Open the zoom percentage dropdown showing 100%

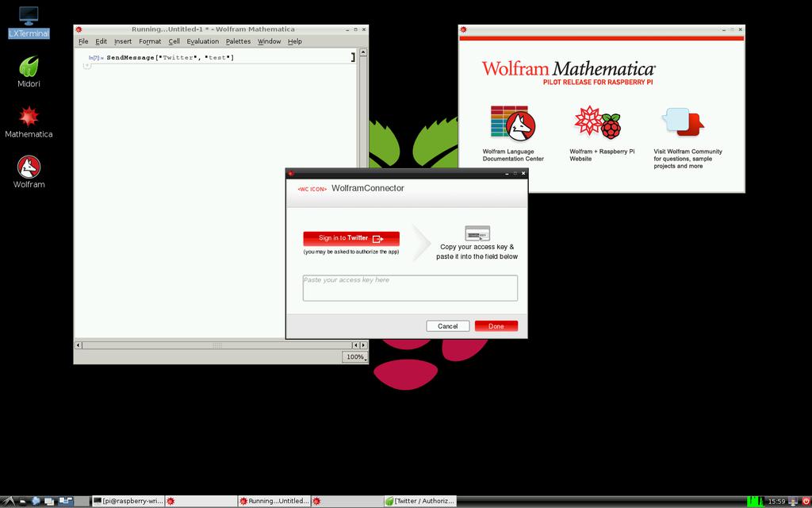pos(355,357)
